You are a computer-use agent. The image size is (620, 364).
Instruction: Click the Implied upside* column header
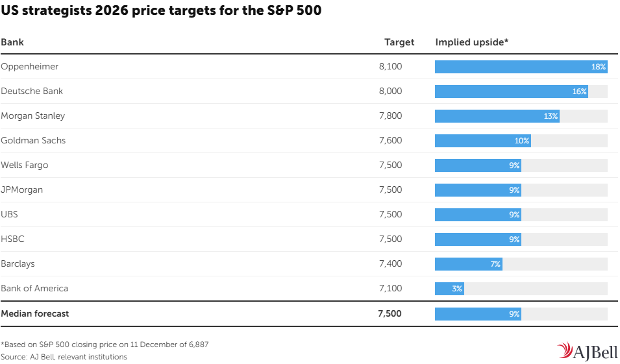pos(471,42)
